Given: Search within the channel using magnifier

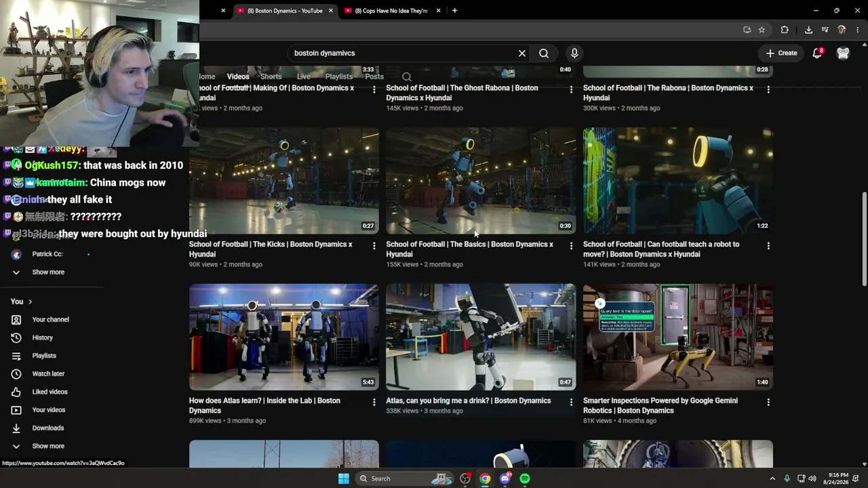Looking at the screenshot, I should pos(407,77).
